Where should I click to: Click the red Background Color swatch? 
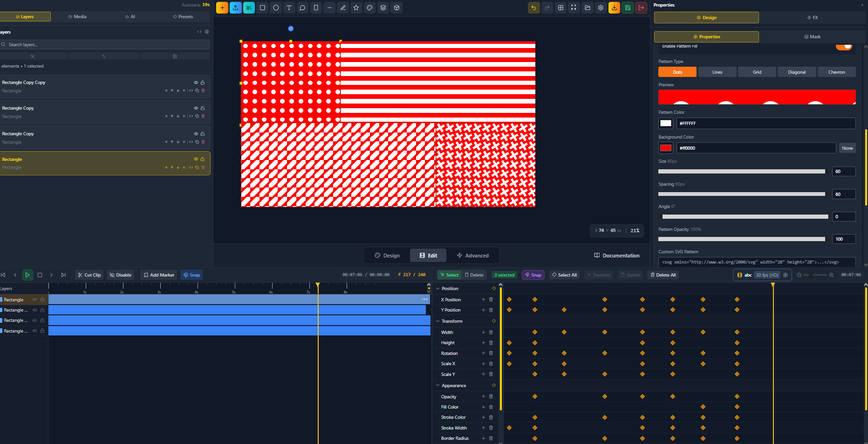[665, 148]
